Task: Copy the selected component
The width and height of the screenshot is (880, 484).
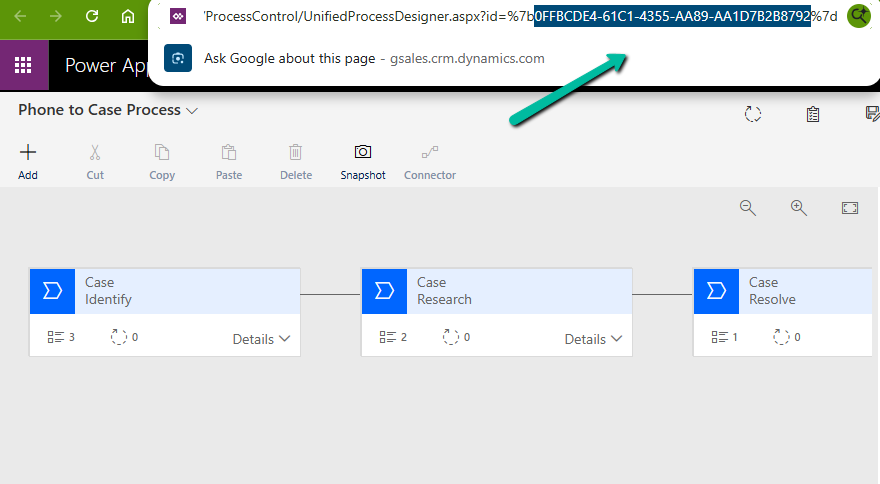Action: [x=162, y=162]
